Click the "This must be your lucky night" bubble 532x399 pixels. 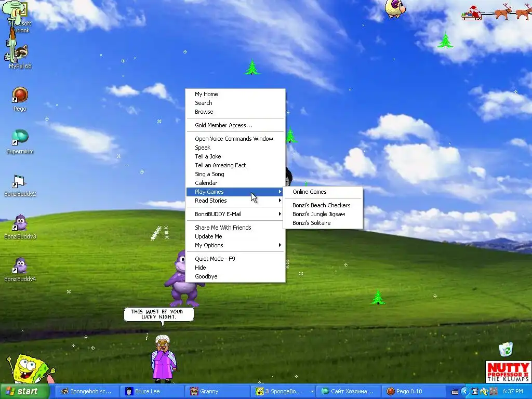pyautogui.click(x=159, y=314)
